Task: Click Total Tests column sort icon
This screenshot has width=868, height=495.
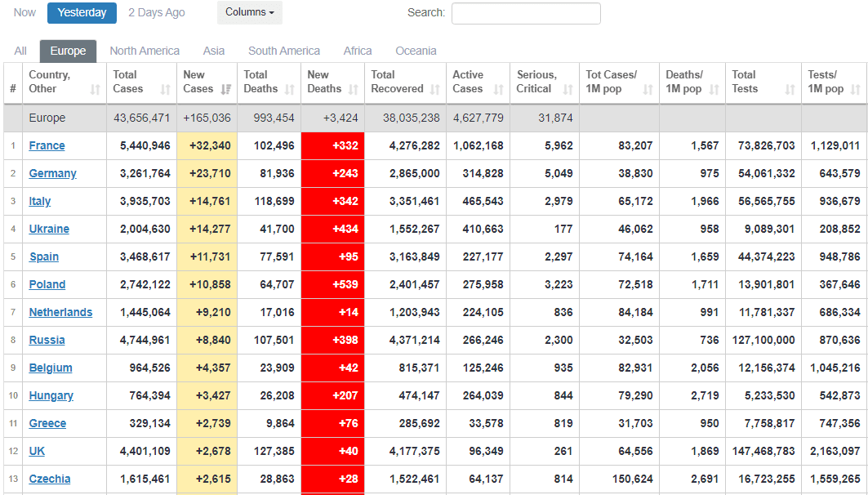Action: (790, 89)
